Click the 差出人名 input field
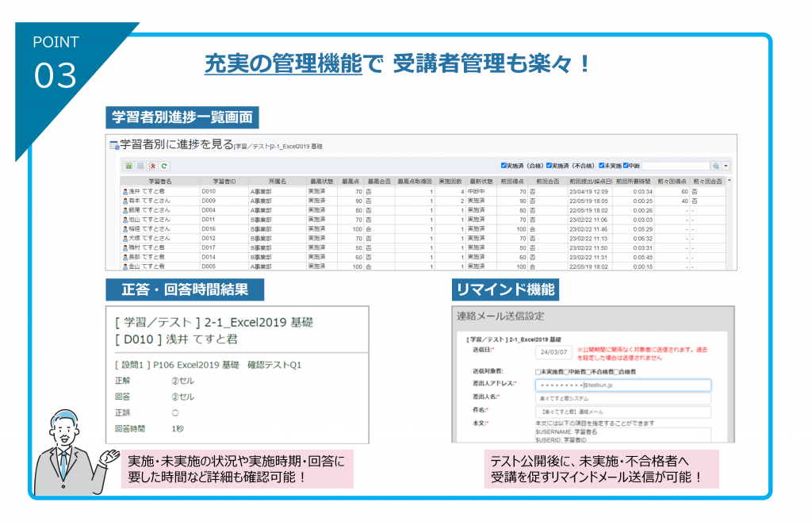Viewport: 812px width, 525px height. (623, 399)
